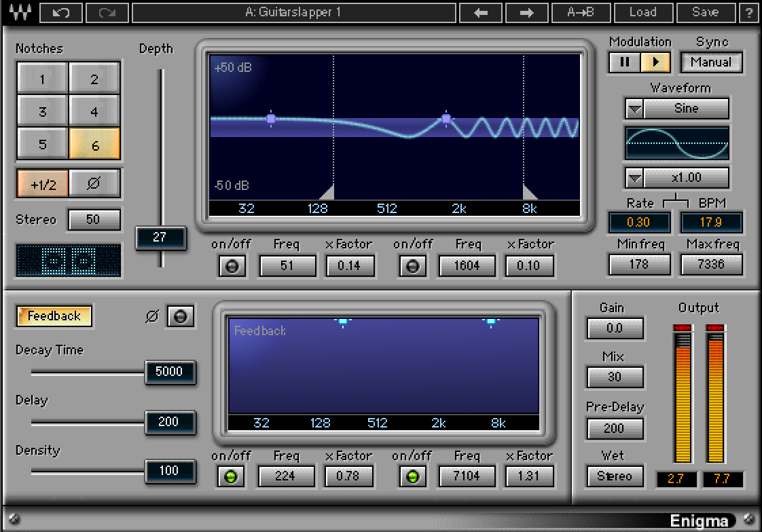Click the feedback x Factor field 0.78

click(x=348, y=476)
